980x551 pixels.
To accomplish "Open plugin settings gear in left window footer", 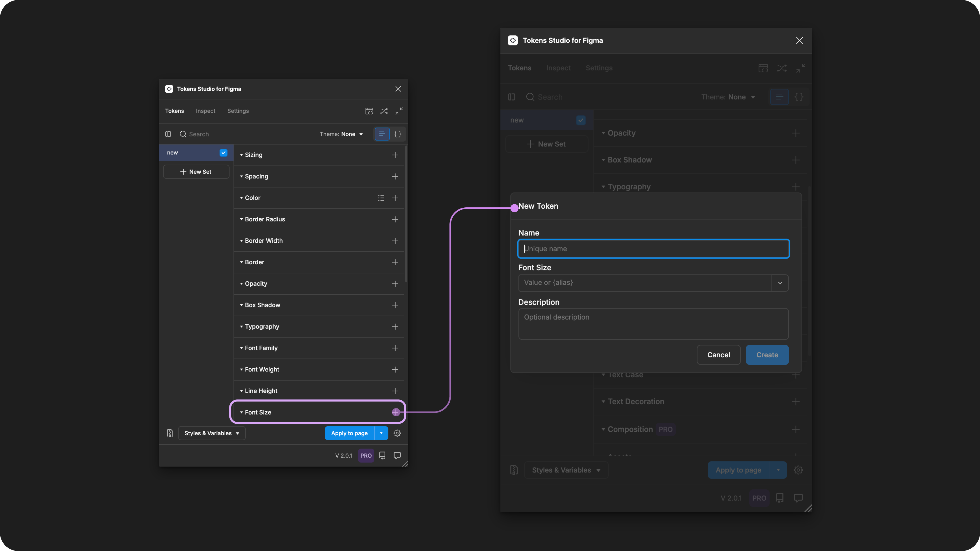I will pyautogui.click(x=397, y=433).
